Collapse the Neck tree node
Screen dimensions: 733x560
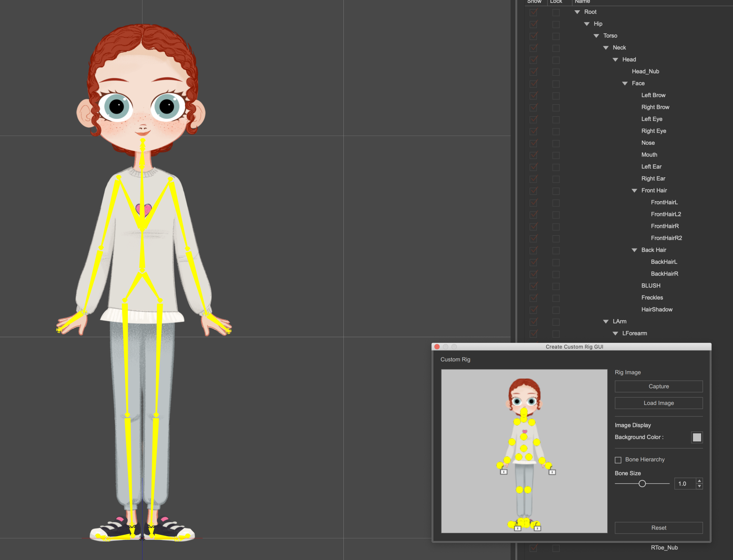[x=606, y=48]
